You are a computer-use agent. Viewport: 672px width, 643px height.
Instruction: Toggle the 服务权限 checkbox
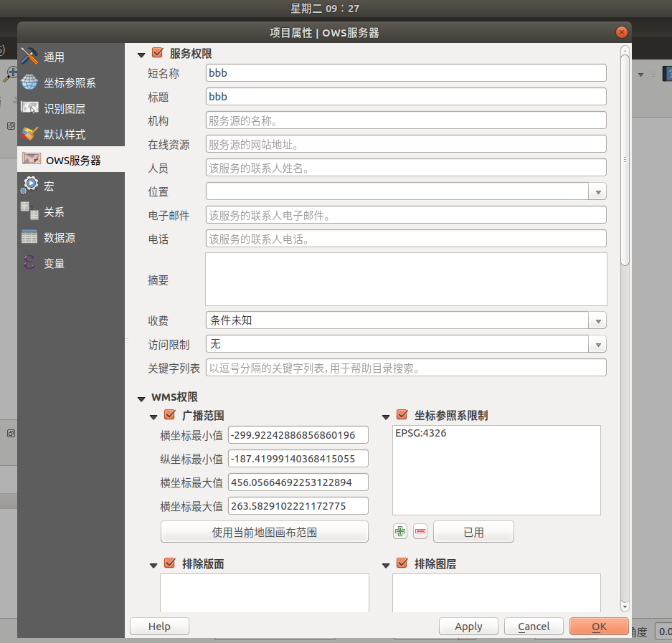[157, 53]
